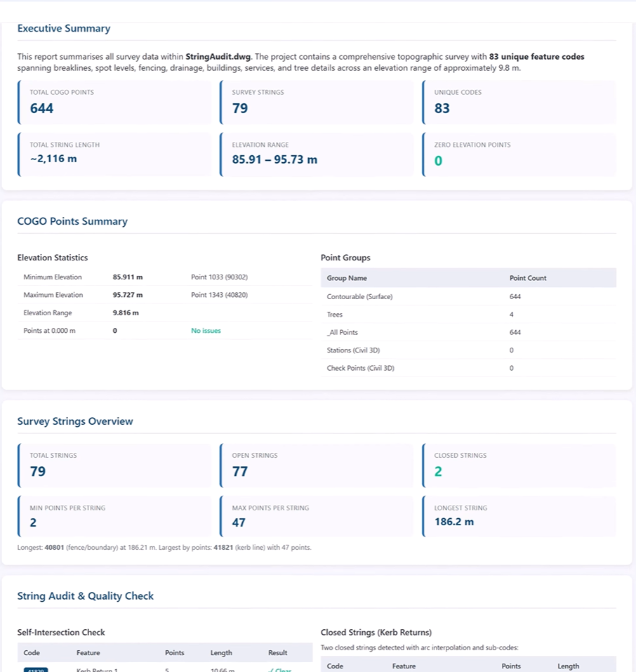Screen dimensions: 636x672
Task: Select the Contourable (Surface) point group row
Action: click(468, 296)
